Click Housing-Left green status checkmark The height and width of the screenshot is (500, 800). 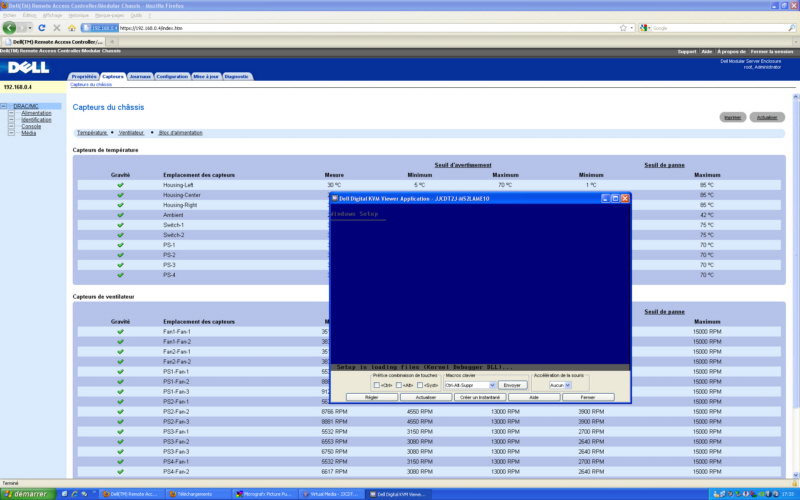coord(120,185)
